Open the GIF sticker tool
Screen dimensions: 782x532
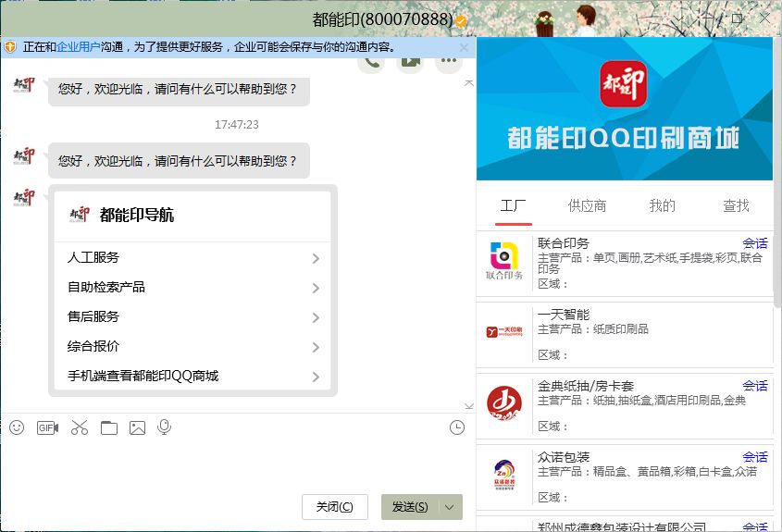click(x=48, y=427)
